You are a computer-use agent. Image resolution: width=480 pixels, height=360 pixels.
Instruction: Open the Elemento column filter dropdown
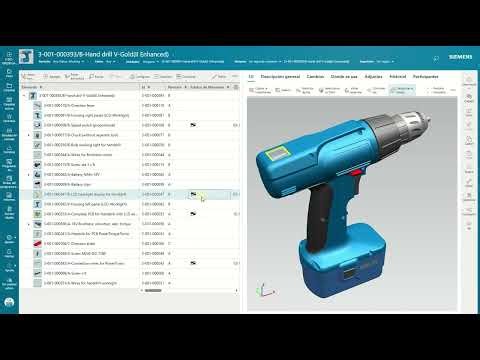(x=41, y=87)
